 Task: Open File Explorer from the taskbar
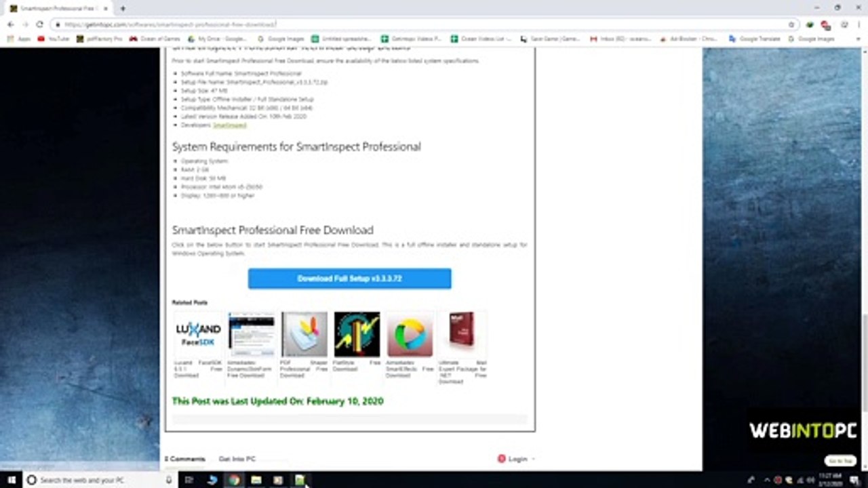[256, 480]
